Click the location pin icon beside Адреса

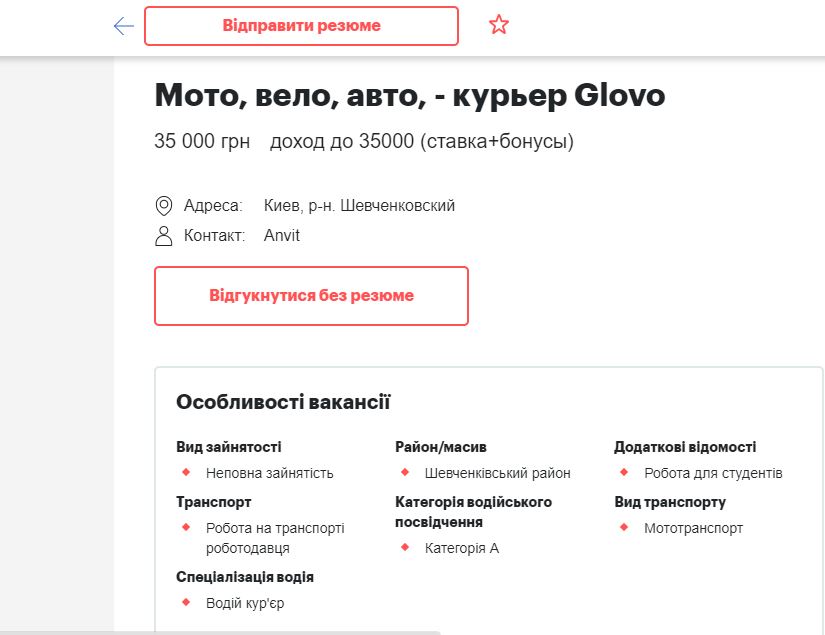[x=163, y=204]
